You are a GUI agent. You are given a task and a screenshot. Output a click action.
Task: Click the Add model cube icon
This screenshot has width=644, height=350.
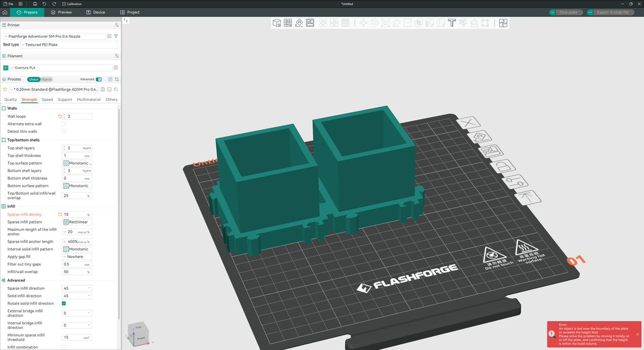pyautogui.click(x=277, y=23)
